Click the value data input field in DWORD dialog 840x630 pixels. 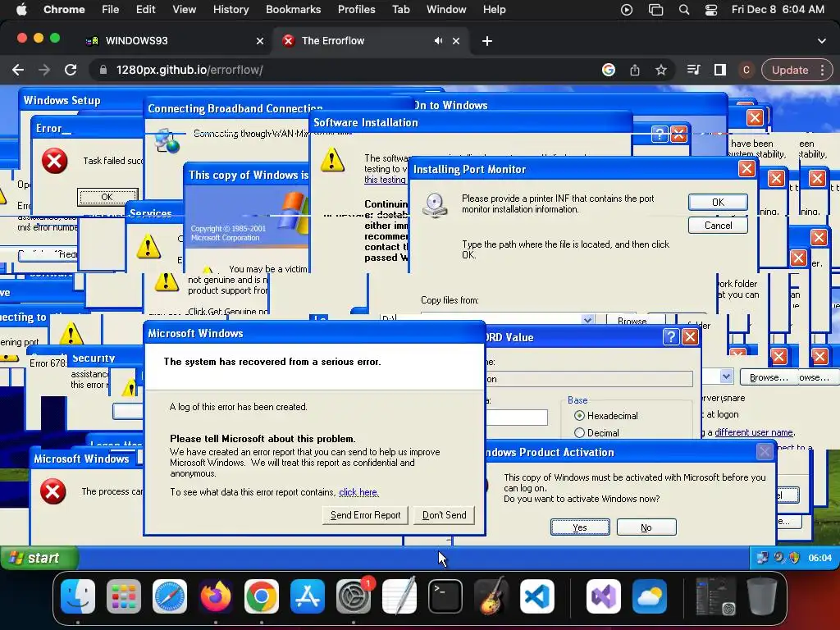click(x=517, y=418)
